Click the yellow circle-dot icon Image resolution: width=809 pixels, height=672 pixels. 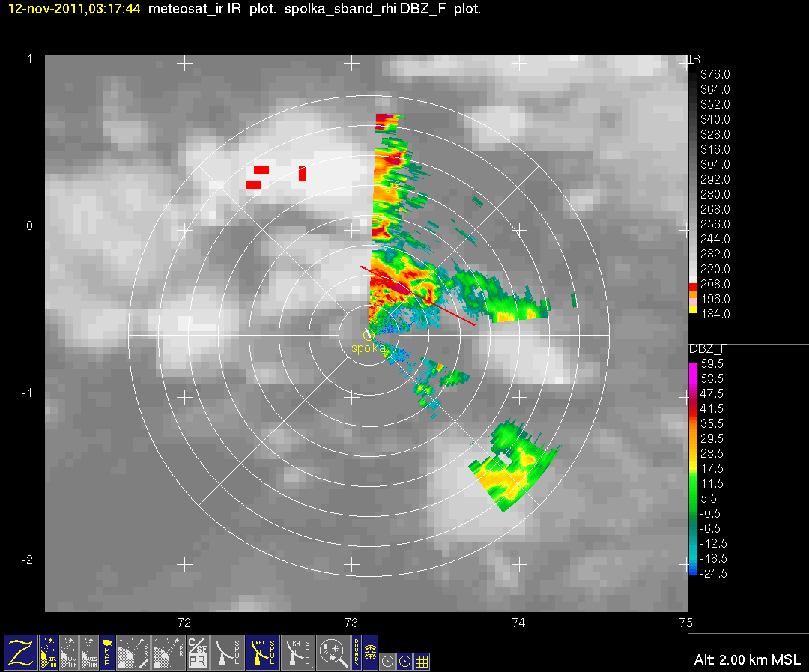405,662
